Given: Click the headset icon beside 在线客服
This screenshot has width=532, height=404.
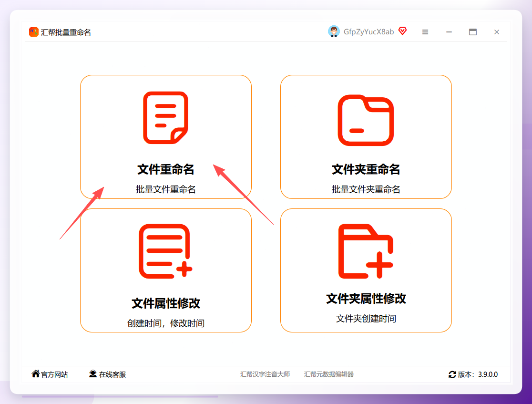Looking at the screenshot, I should pyautogui.click(x=92, y=374).
